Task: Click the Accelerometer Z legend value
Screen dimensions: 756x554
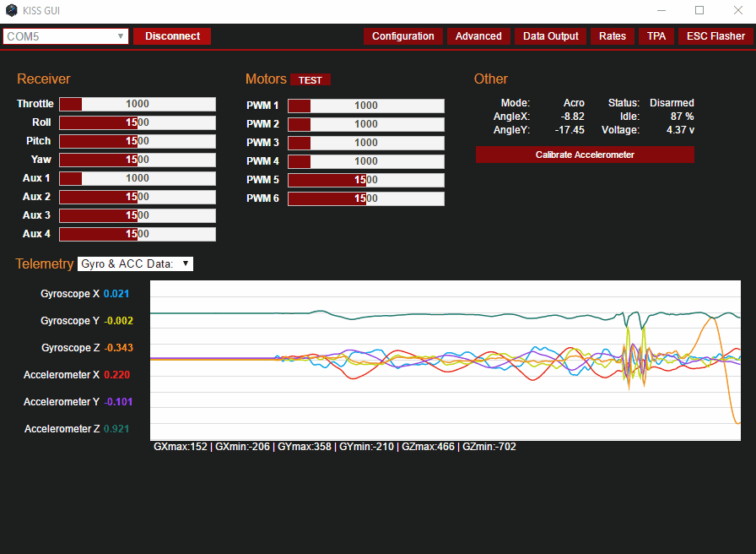Action: 116,429
